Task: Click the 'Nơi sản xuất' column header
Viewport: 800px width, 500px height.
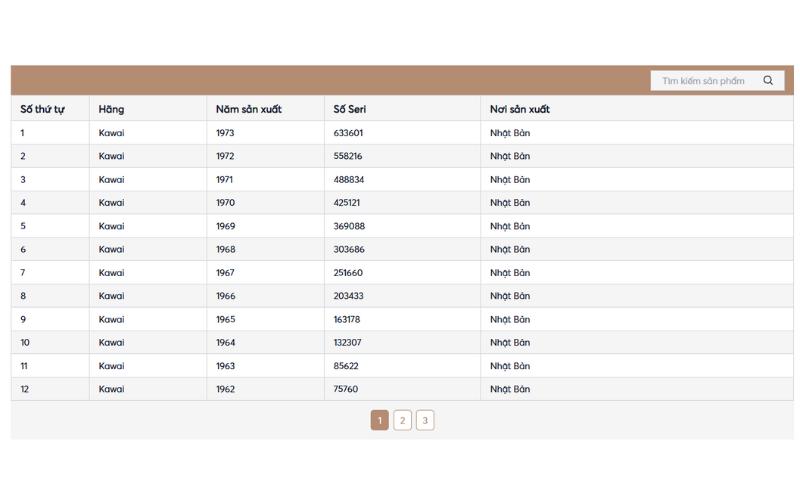Action: 519,109
